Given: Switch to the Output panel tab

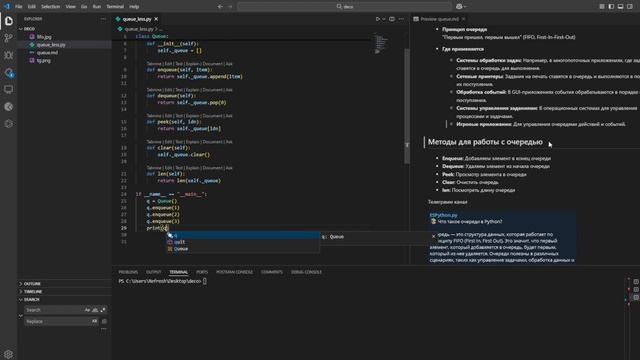Looking at the screenshot, I should click(153, 272).
